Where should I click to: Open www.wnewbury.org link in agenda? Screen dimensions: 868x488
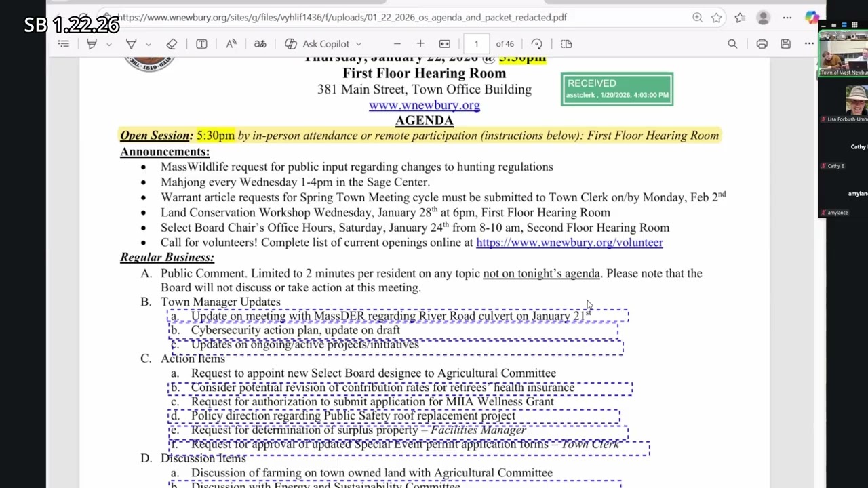[425, 105]
